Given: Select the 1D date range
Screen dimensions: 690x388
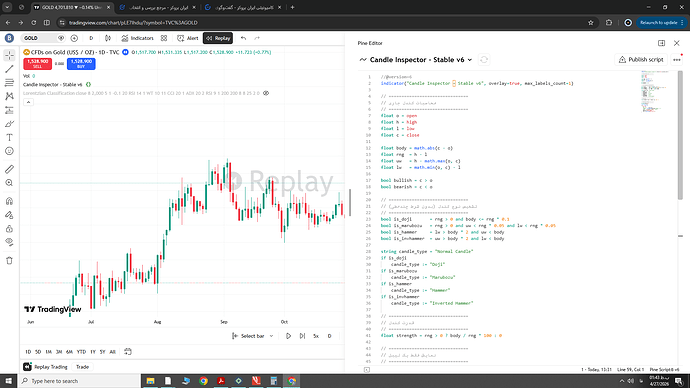Looking at the screenshot, I should 28,352.
